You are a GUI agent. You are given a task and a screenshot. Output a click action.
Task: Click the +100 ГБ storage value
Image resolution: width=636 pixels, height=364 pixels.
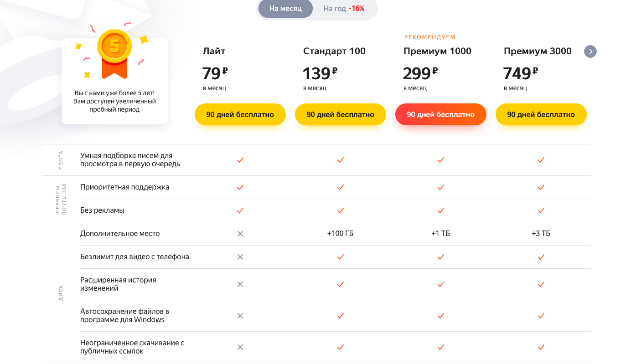(x=340, y=234)
